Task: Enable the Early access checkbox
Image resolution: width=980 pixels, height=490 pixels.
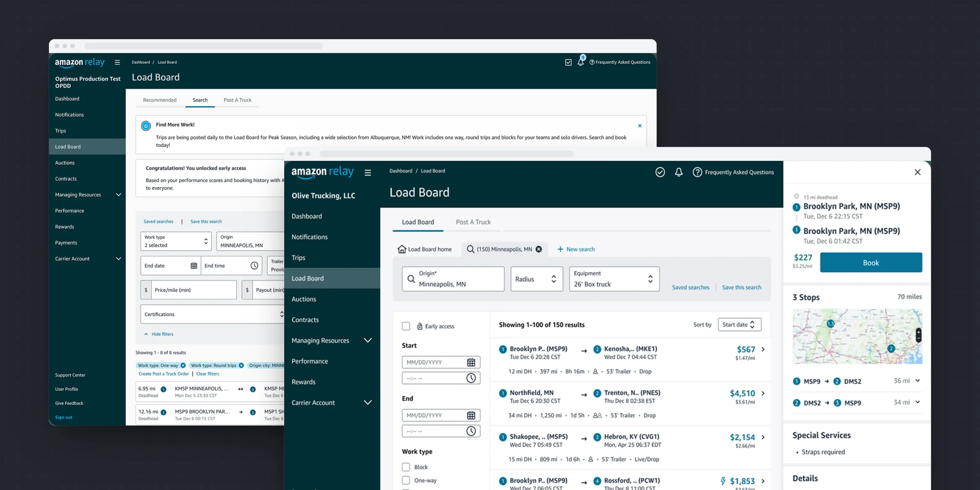Action: pyautogui.click(x=406, y=326)
